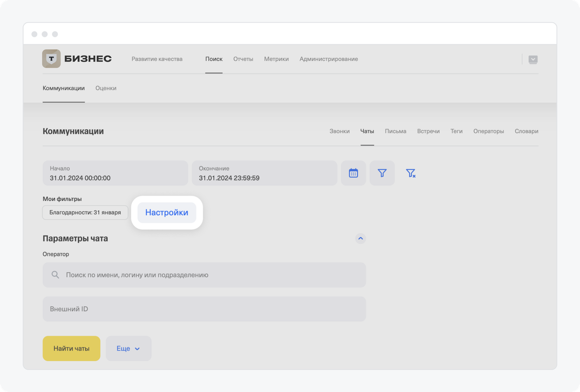
Task: Open Администрирование section
Action: tap(328, 59)
